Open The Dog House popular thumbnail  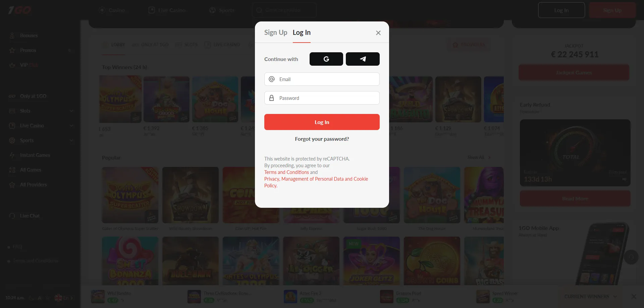tap(432, 195)
